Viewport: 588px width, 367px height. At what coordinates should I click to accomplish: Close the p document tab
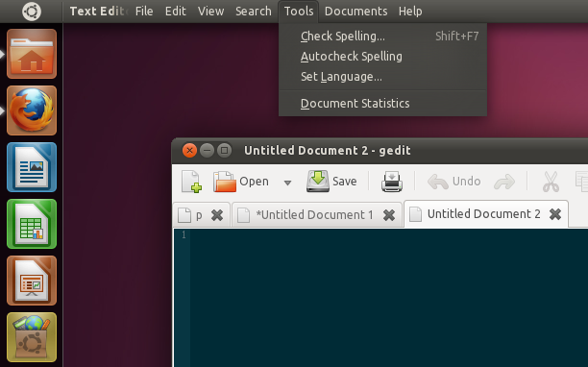(x=217, y=215)
